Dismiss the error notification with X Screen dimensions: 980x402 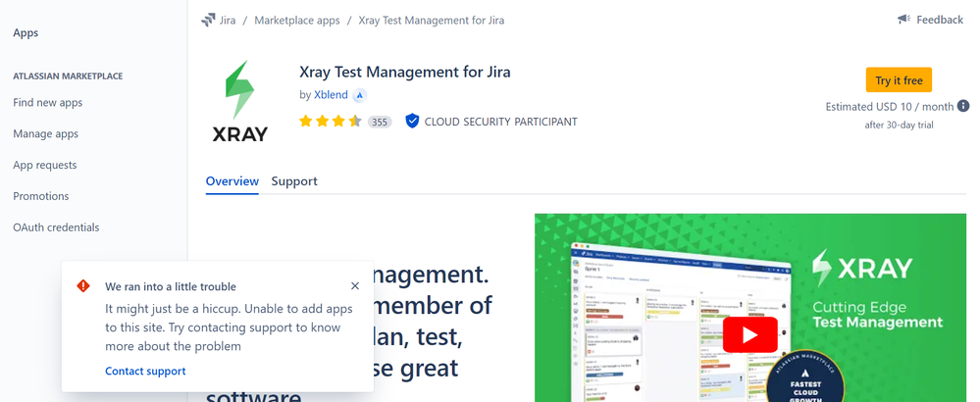[355, 286]
